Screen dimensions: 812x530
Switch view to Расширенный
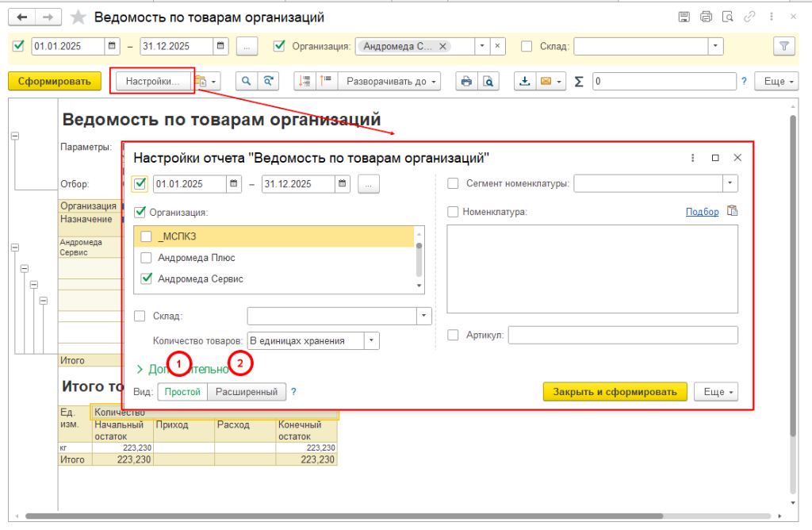click(247, 392)
